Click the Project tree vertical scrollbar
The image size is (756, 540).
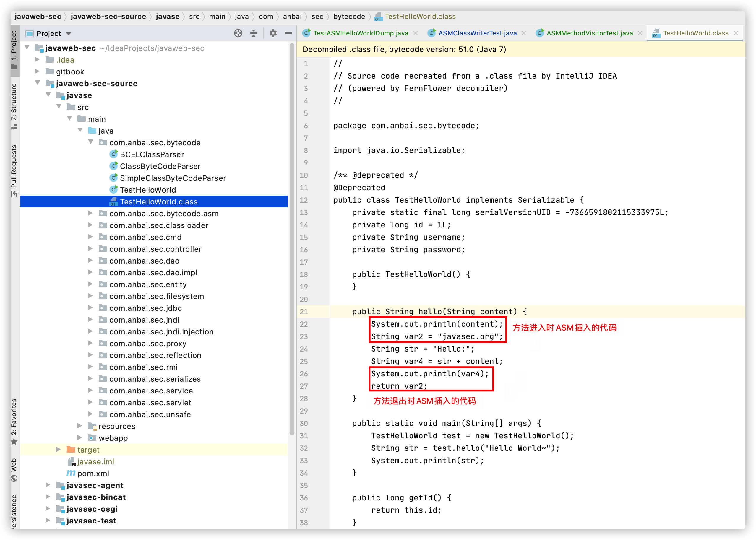click(292, 239)
